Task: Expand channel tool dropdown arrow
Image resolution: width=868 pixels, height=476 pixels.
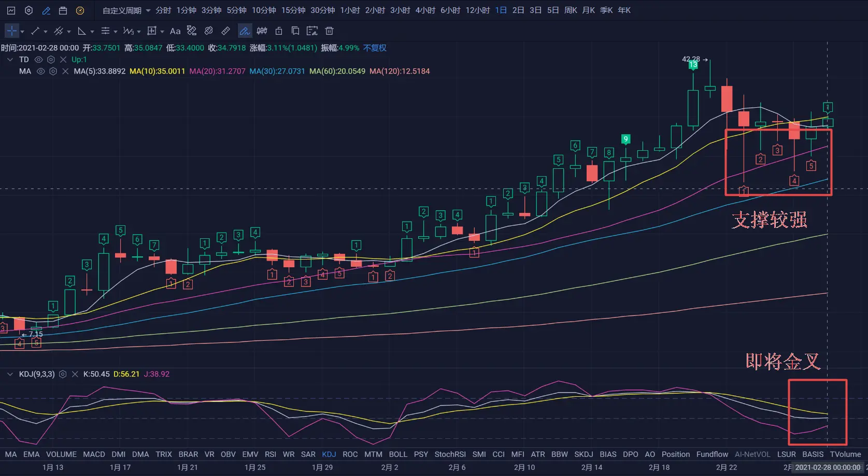Action: point(69,32)
